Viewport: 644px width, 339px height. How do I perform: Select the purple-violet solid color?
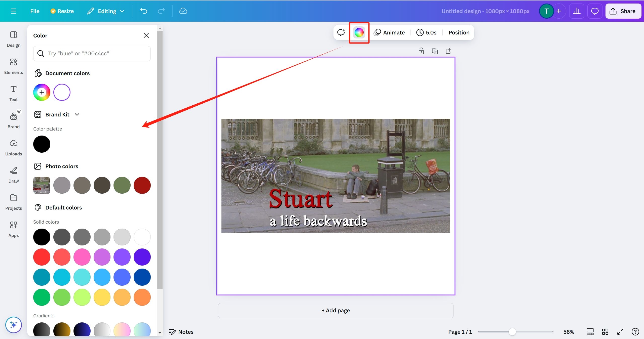(x=122, y=257)
